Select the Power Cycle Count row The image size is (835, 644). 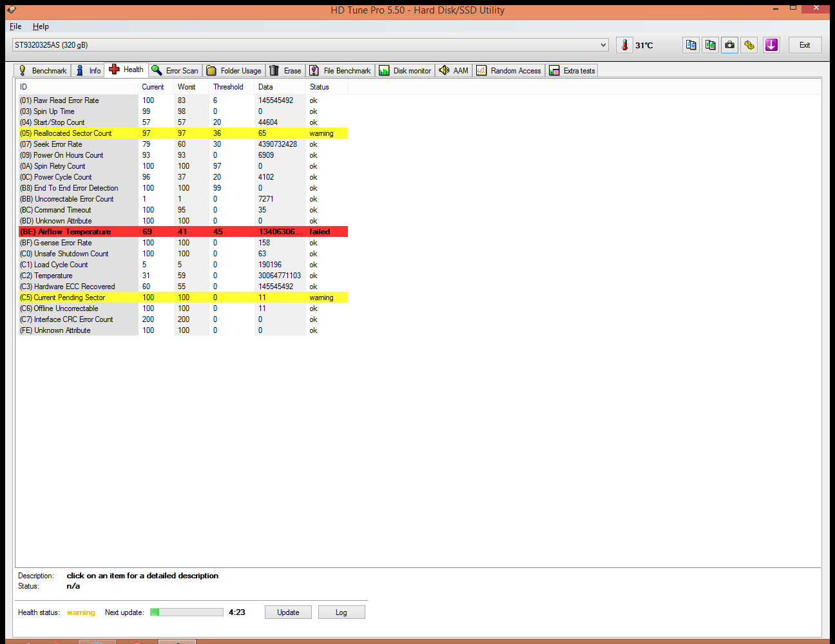pyautogui.click(x=183, y=177)
